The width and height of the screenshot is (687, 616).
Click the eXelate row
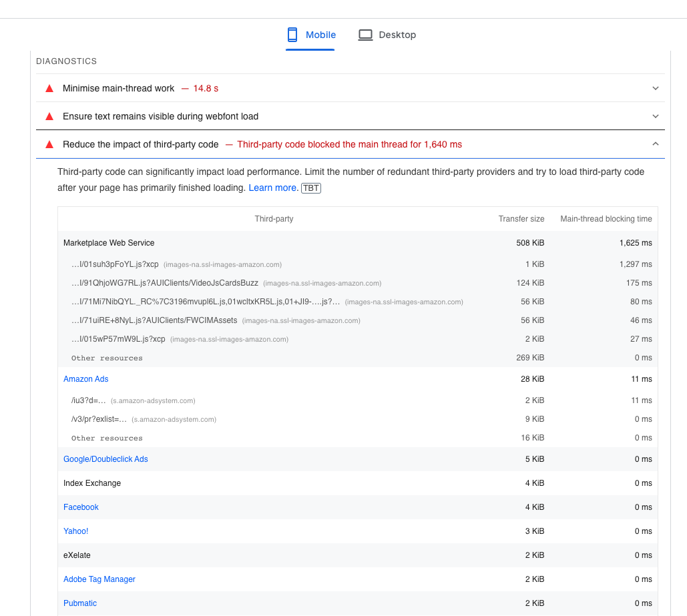point(358,555)
